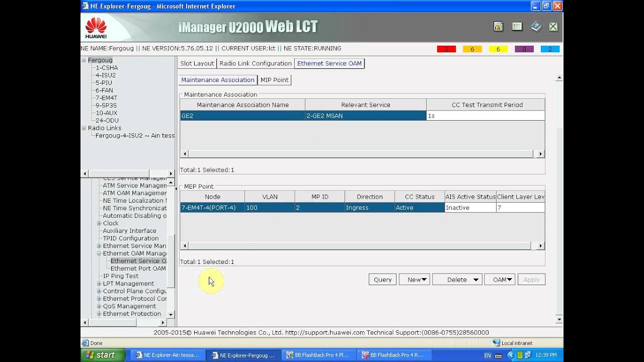Collapse the Radio Links tree node
The image size is (644, 362).
(x=84, y=128)
